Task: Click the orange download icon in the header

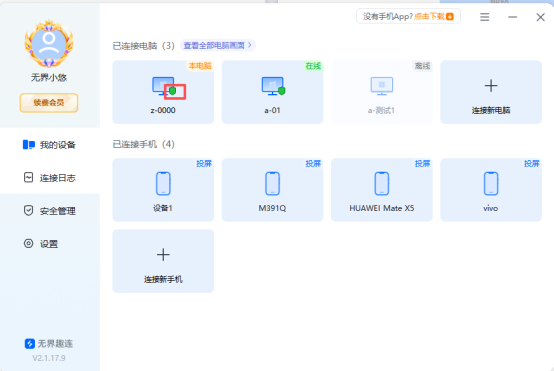Action: coord(450,17)
